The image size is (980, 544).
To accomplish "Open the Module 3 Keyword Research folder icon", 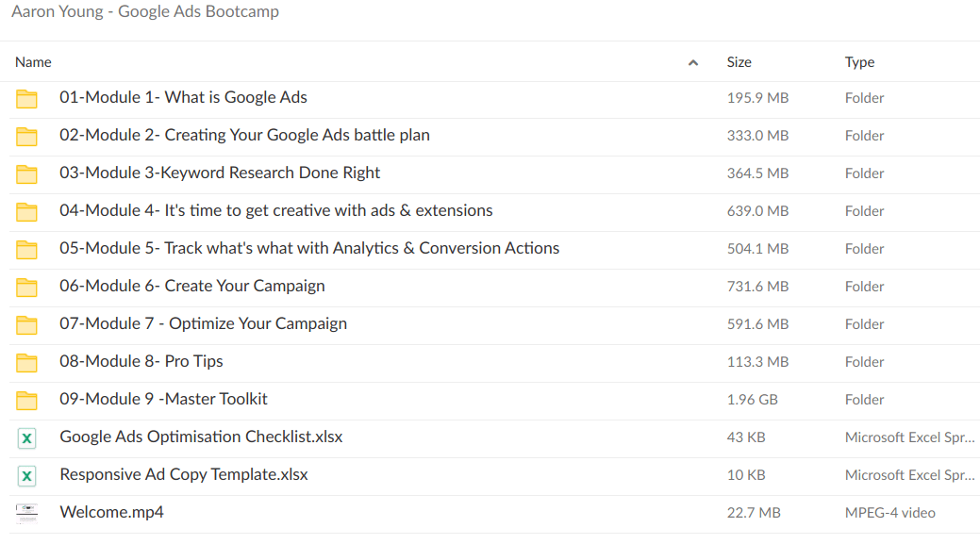I will pyautogui.click(x=26, y=173).
